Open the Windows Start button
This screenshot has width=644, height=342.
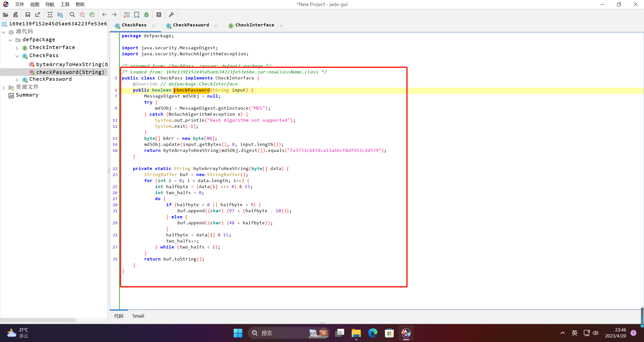pos(238,333)
